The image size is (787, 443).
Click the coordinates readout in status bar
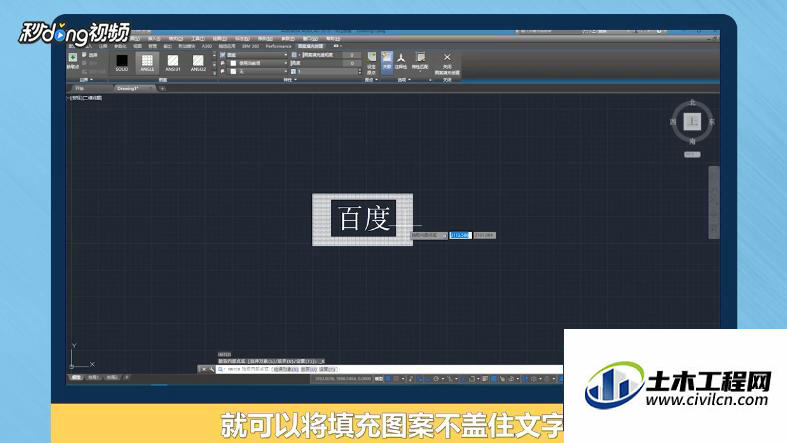(343, 379)
